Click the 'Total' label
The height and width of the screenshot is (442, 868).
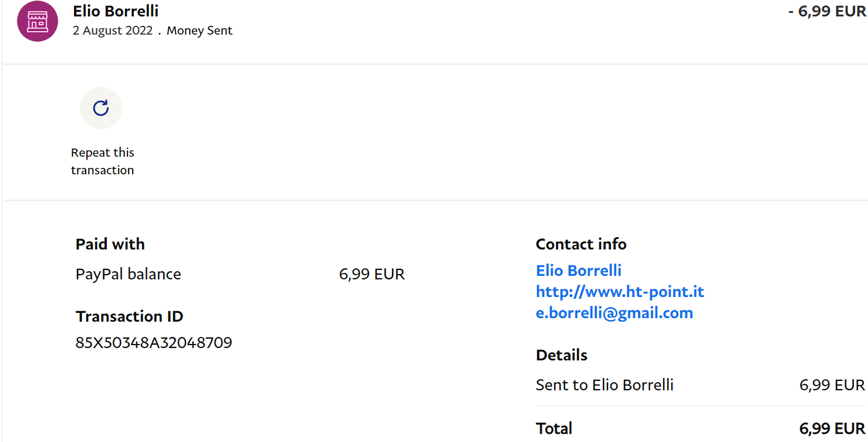pyautogui.click(x=553, y=428)
